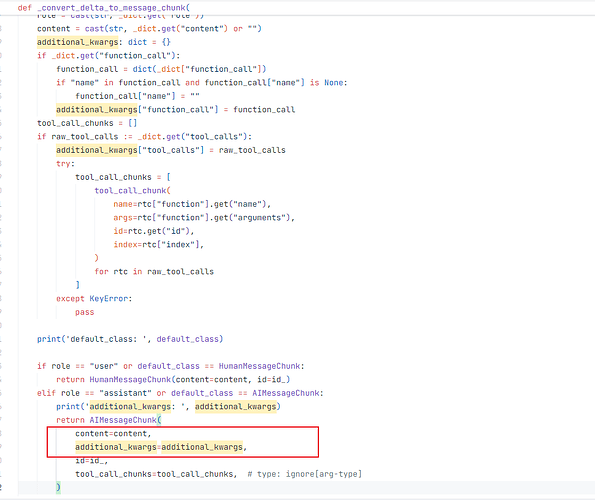Click the index=rtc["index"] argument

[159, 245]
